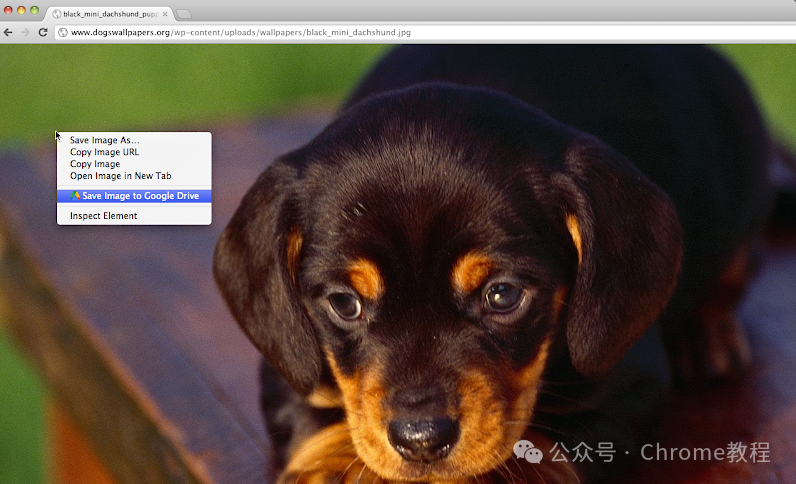This screenshot has width=796, height=484.
Task: Go back with the browser back arrow
Action: [x=8, y=33]
